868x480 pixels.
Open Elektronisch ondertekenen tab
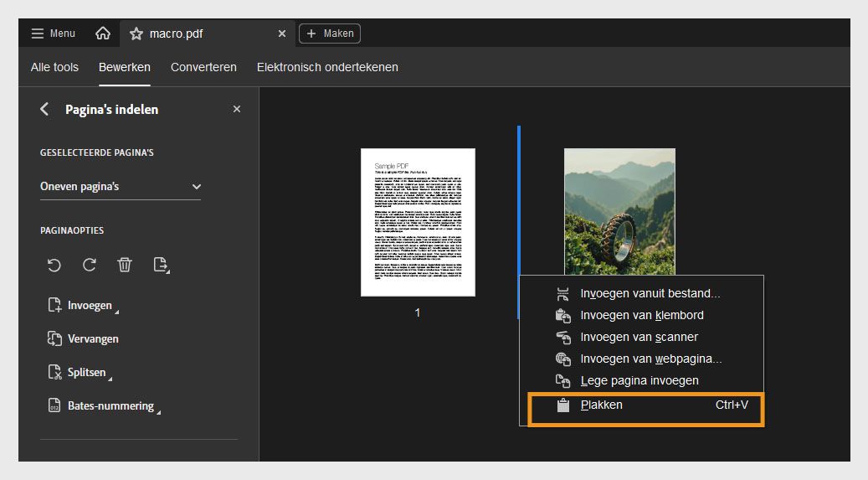pos(327,67)
